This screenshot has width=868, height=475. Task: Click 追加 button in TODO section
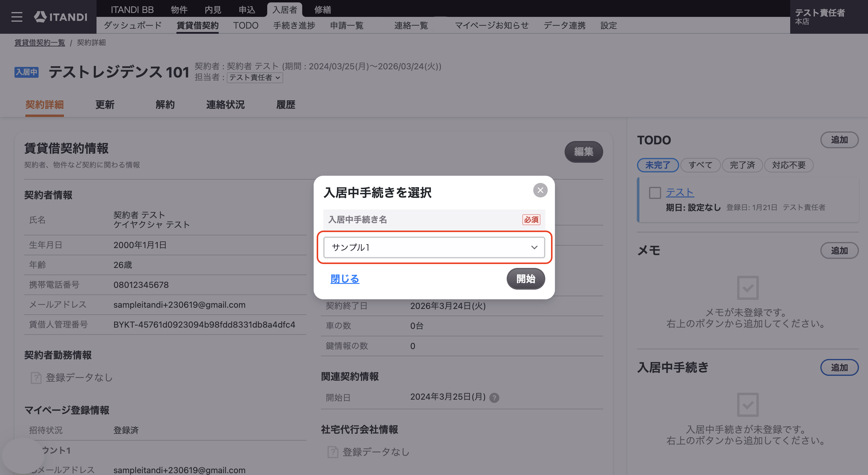(839, 140)
